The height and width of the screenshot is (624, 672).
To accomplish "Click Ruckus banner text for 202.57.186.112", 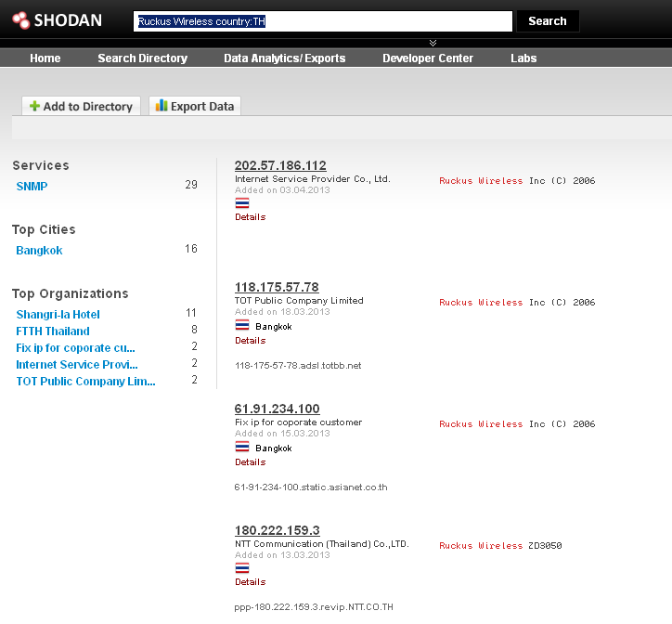I will 517,180.
